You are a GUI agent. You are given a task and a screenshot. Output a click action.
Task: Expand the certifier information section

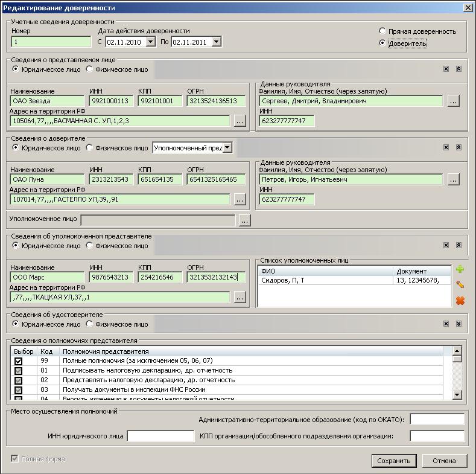pyautogui.click(x=459, y=324)
